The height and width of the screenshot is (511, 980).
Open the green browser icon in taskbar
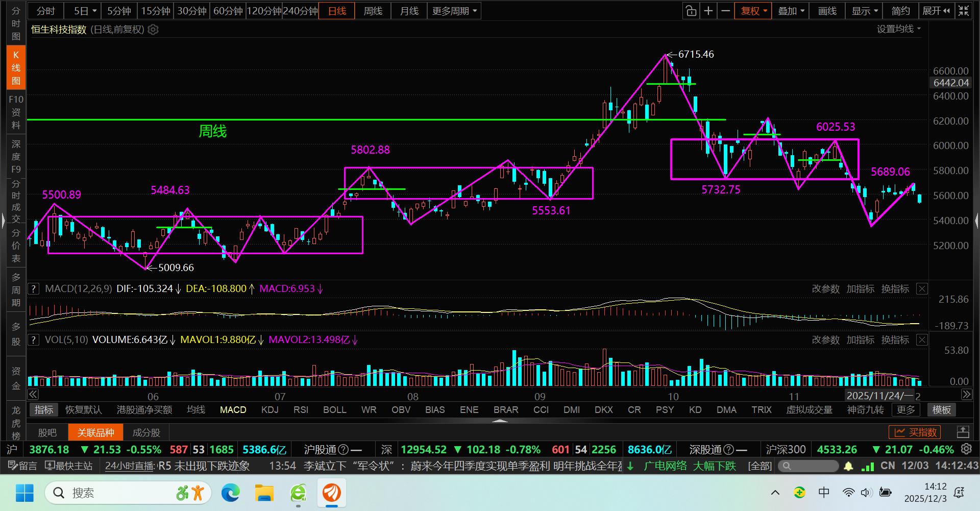[x=298, y=493]
